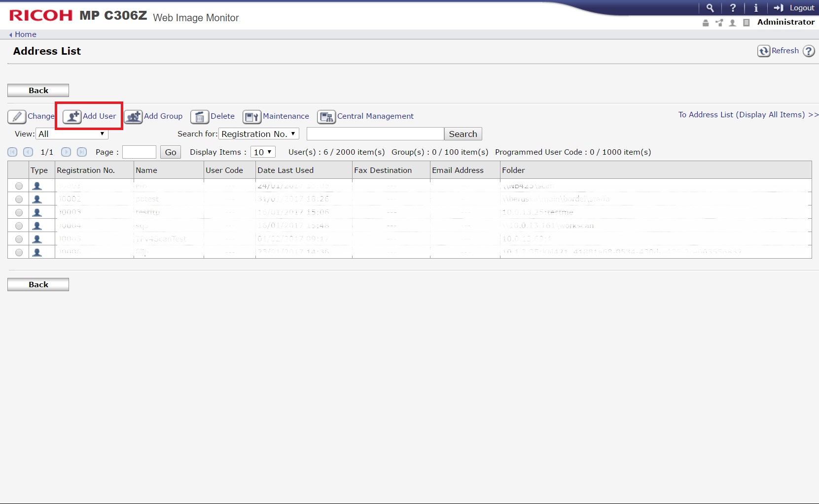Click the Add Group icon

[133, 117]
